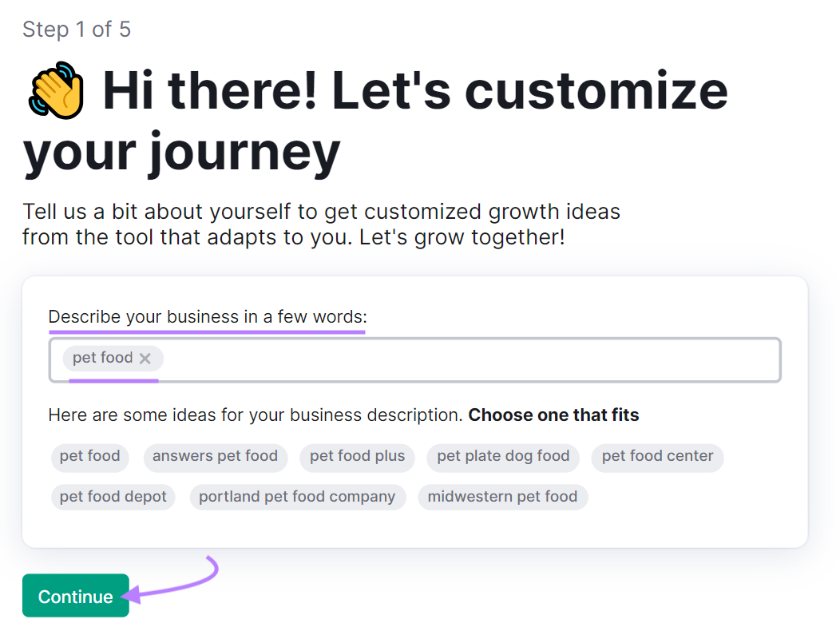Choose the 'pet food' suggestion chip
Screen dimensions: 840x643
coord(89,457)
